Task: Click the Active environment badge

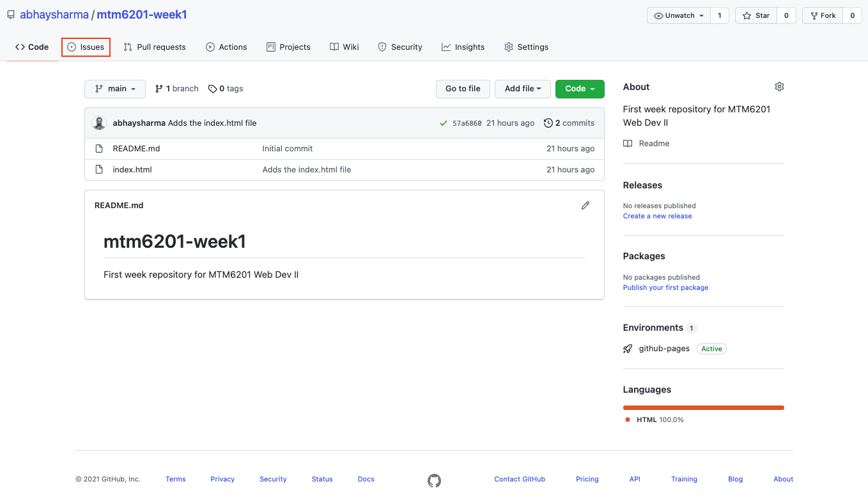Action: (x=711, y=349)
